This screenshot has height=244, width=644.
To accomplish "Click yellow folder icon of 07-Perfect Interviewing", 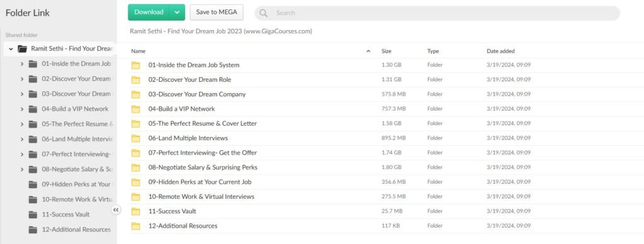I will [x=136, y=153].
